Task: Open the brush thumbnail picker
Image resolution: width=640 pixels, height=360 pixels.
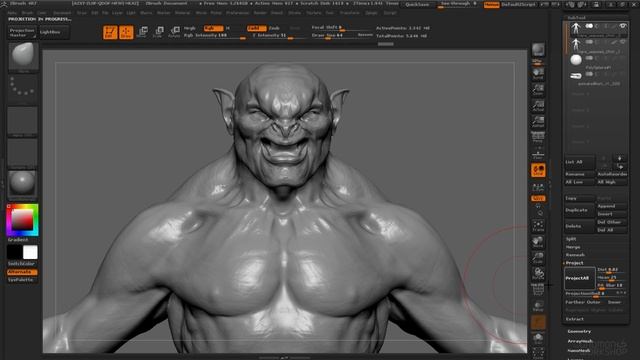Action: (x=23, y=56)
